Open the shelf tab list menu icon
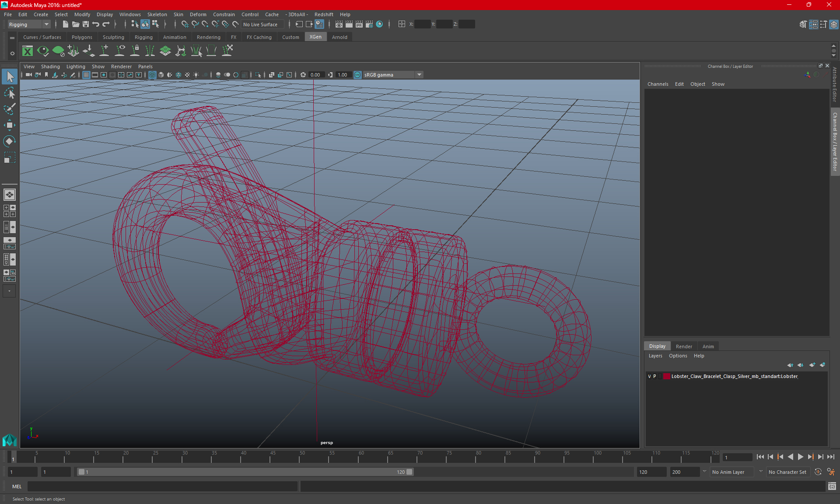The height and width of the screenshot is (504, 840). pos(12,38)
